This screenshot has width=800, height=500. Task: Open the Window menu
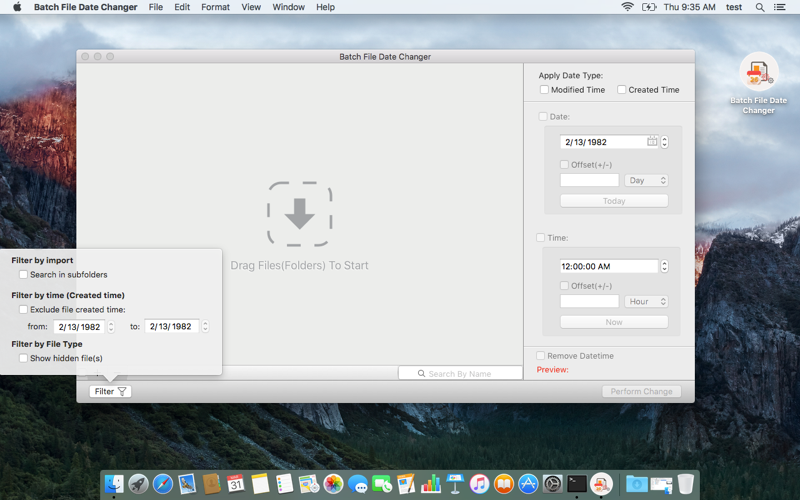[288, 7]
